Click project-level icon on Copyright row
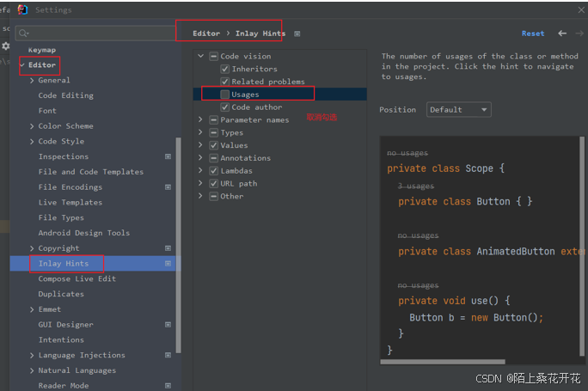The height and width of the screenshot is (391, 588). (x=168, y=248)
